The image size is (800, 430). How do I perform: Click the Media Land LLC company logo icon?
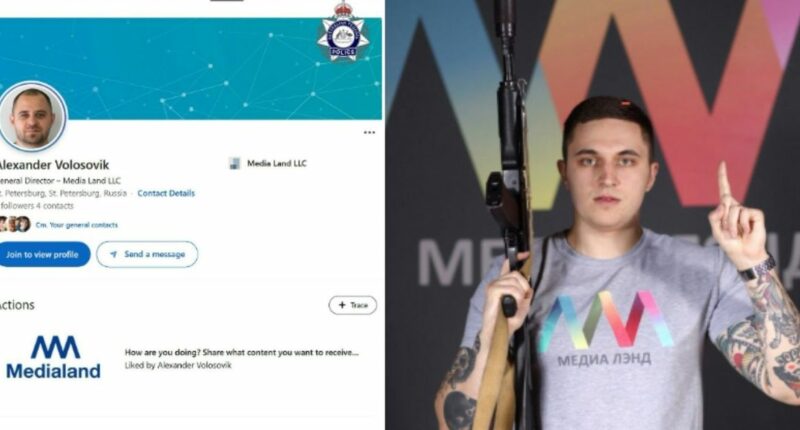click(234, 163)
